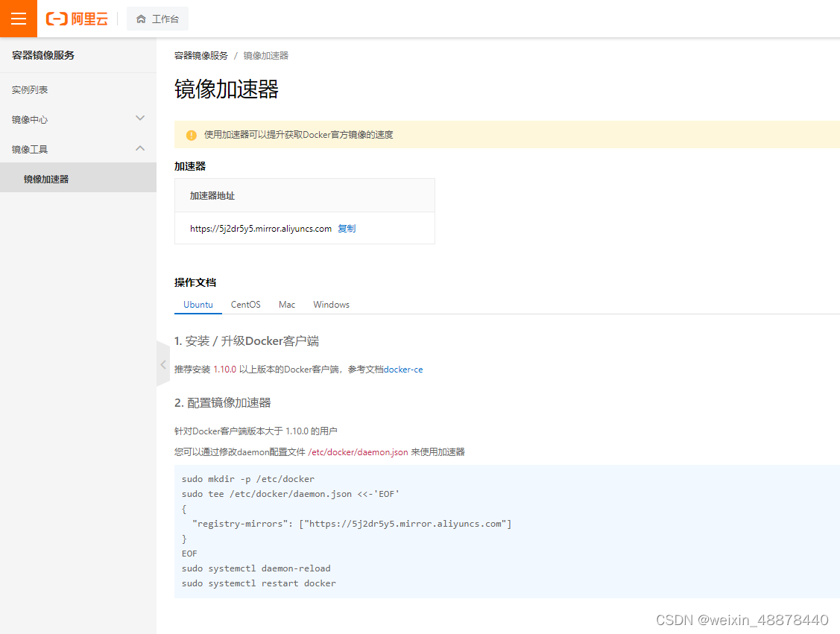Switch to the Mac tab

pos(287,304)
